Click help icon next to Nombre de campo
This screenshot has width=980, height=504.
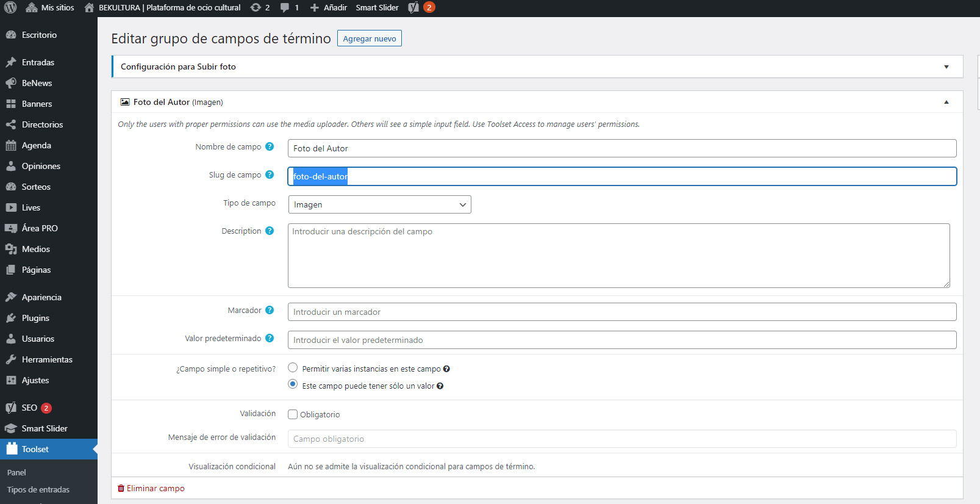pyautogui.click(x=270, y=146)
